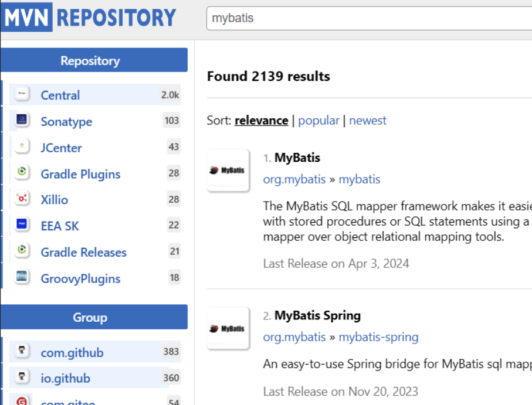
Task: Open the MyBatis result title
Action: coord(297,158)
